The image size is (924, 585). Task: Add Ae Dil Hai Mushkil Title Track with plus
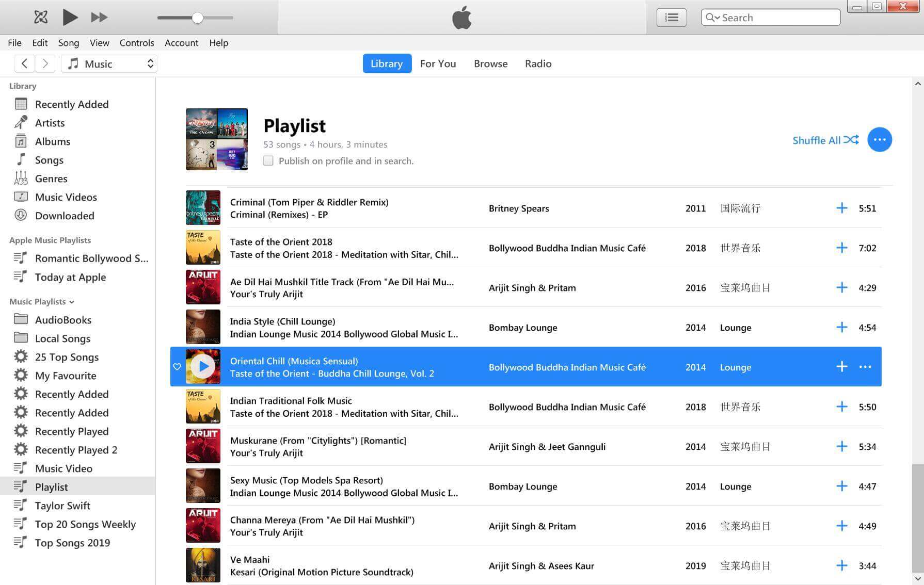pos(841,287)
